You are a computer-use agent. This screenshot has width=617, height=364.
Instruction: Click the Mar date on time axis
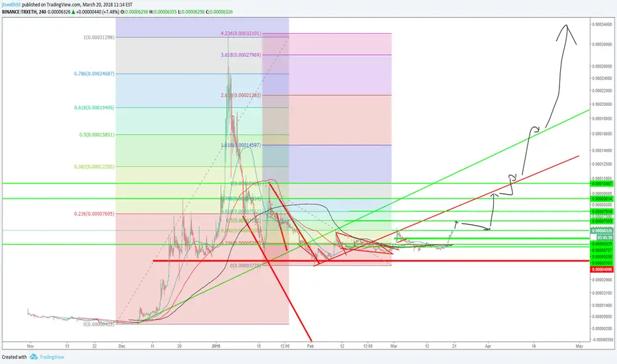coord(393,346)
